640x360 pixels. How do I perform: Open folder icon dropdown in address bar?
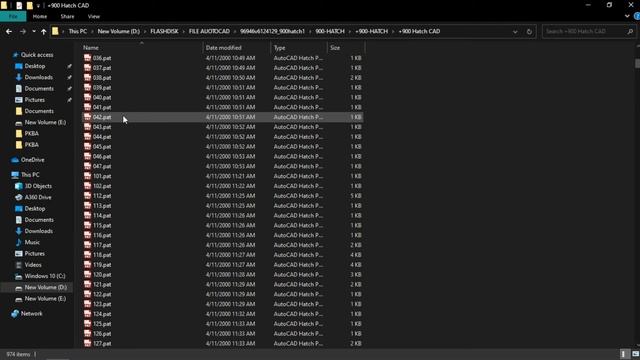(x=56, y=31)
